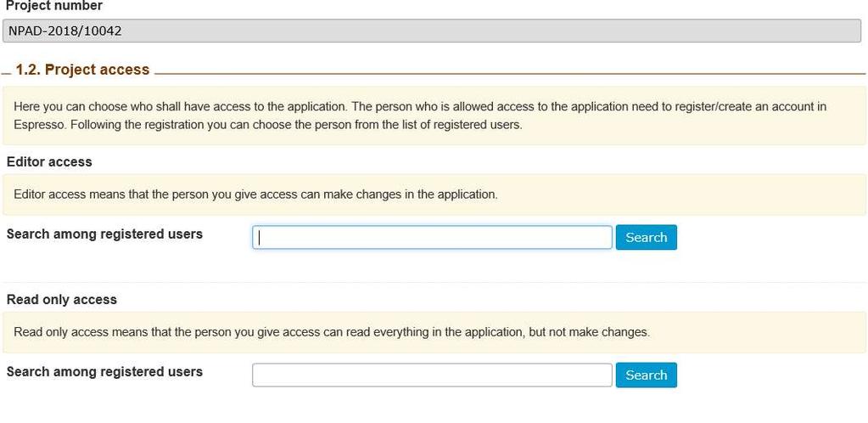This screenshot has width=868, height=423.
Task: Click the brown line beside Project access heading
Action: tap(510, 73)
